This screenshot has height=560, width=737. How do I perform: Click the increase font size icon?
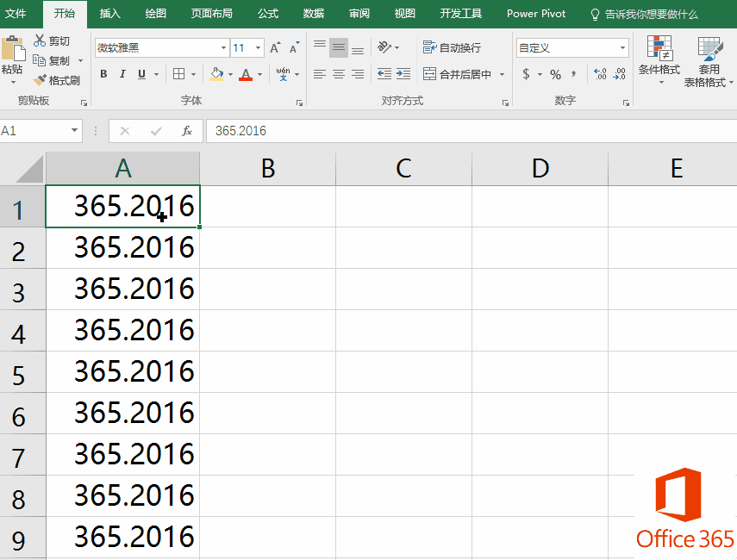click(275, 48)
